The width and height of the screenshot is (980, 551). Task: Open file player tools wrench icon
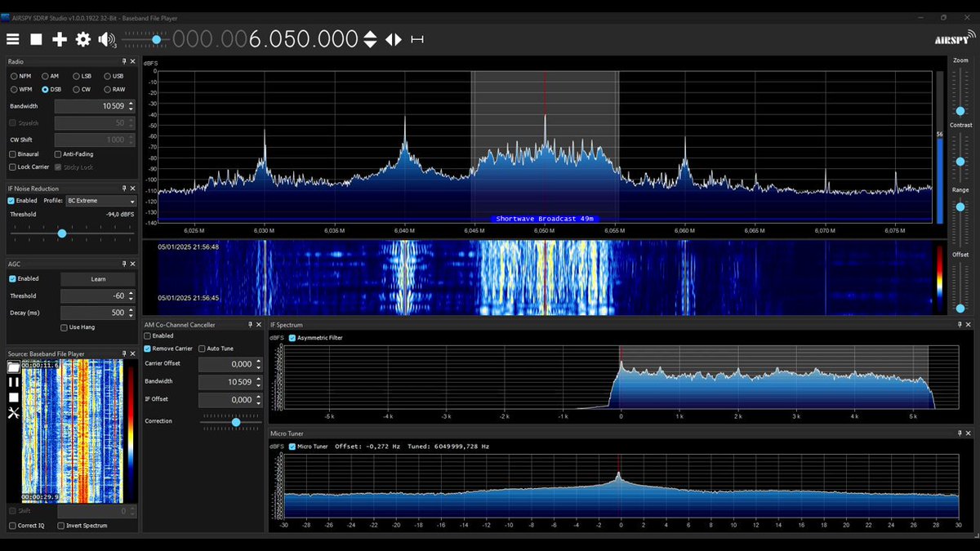(13, 413)
